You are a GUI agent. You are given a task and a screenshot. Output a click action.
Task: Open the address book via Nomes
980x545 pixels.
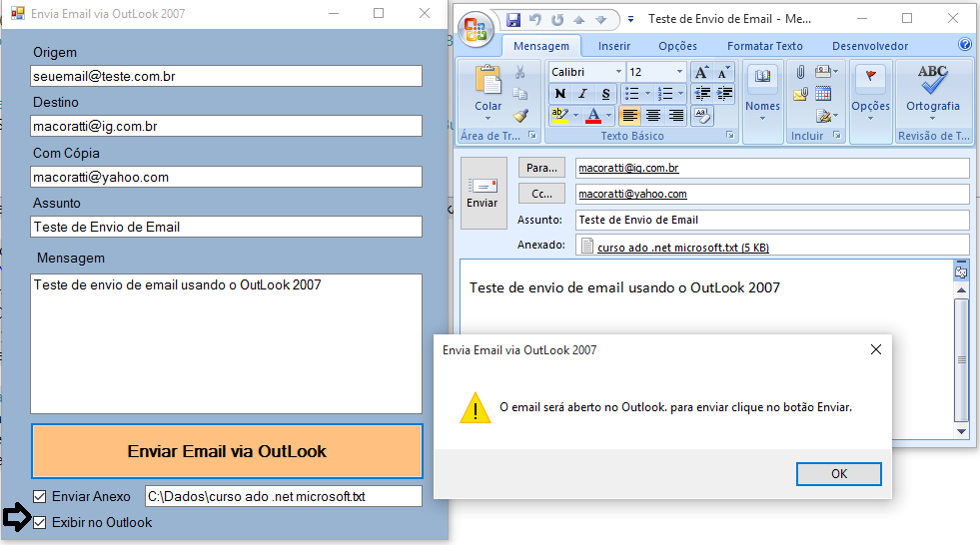[762, 91]
